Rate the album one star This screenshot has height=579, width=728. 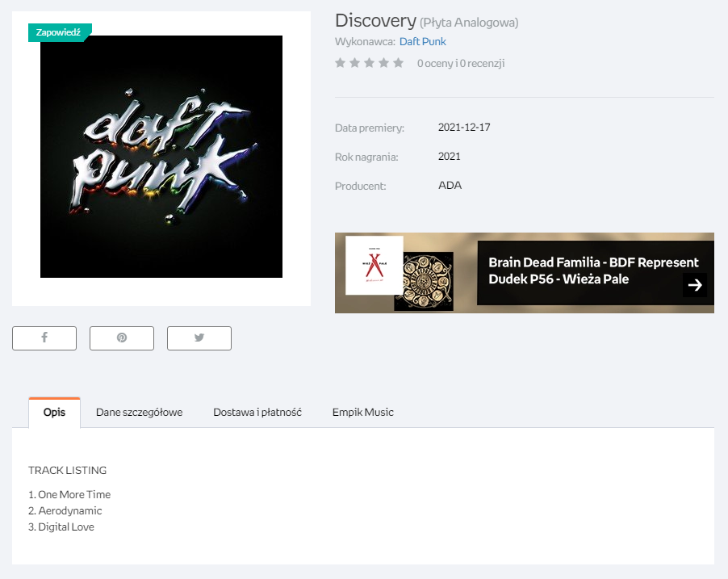(341, 63)
